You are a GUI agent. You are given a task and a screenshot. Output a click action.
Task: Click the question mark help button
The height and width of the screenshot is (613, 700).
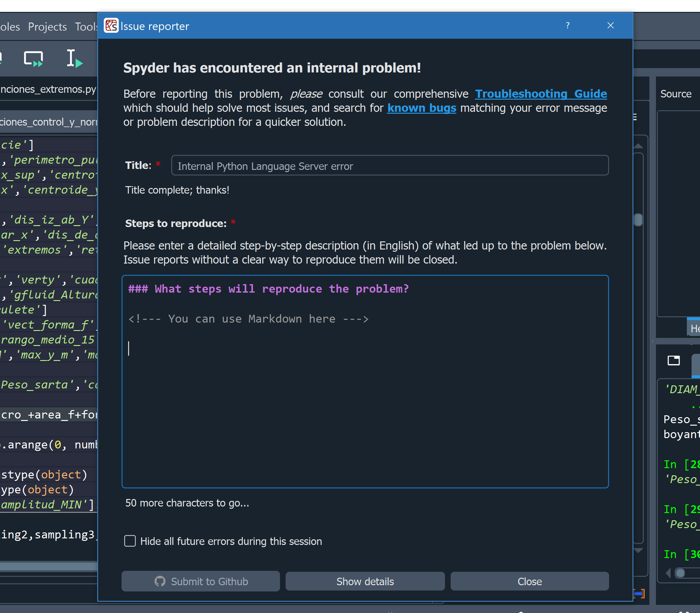click(567, 26)
